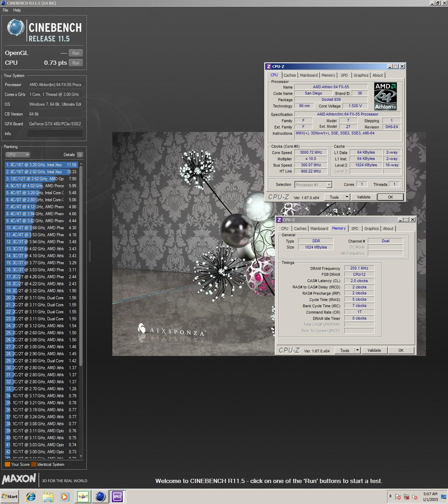Click the MAXON logo at bottom left
The height and width of the screenshot is (504, 448).
click(x=19, y=478)
